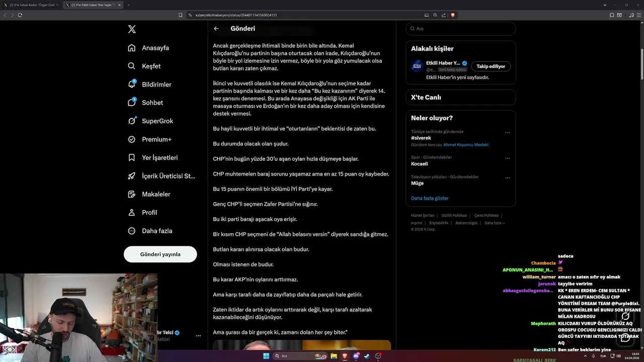Click Gönderi yayınla button
Screen dimensions: 644x362
tap(160, 254)
